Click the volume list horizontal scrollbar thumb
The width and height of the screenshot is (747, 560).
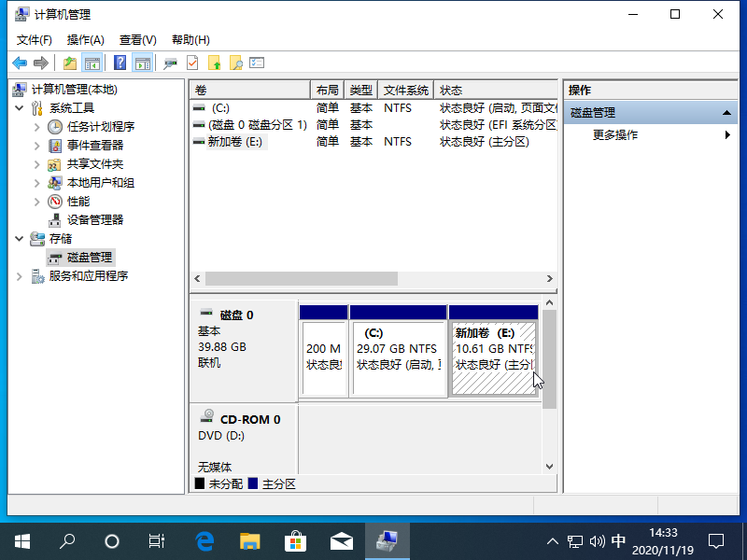point(301,278)
